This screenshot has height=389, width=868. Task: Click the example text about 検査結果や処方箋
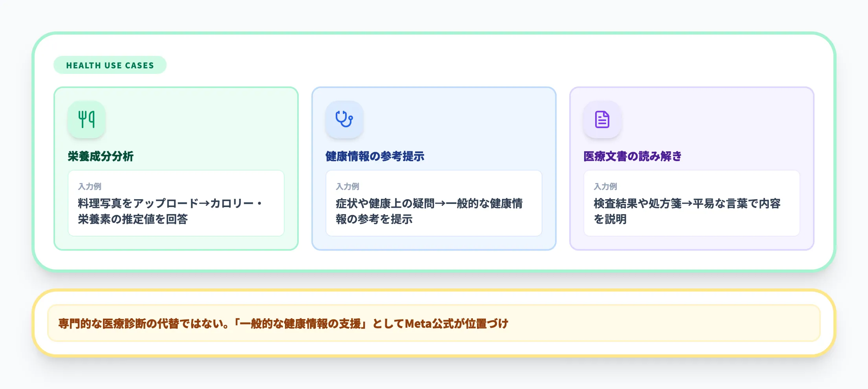pos(685,211)
